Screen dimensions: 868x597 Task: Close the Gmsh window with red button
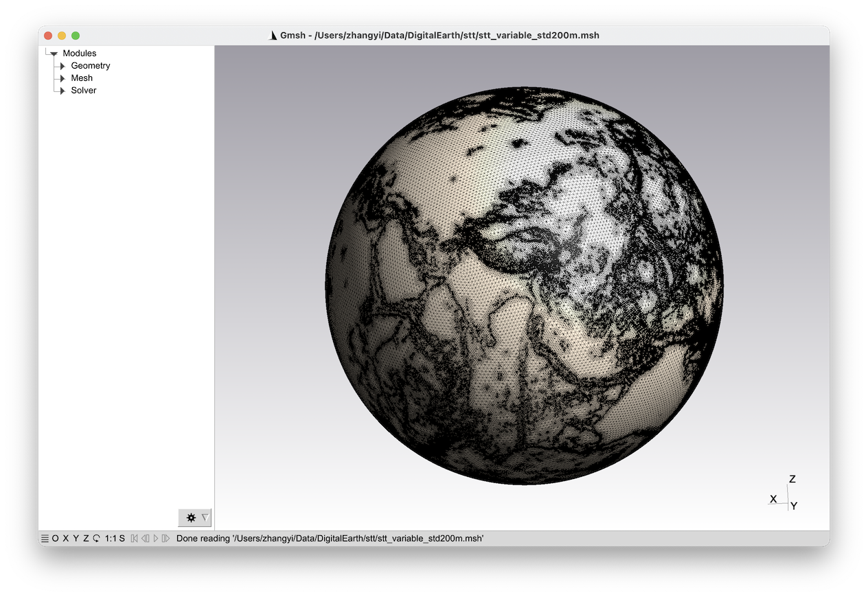coord(48,36)
